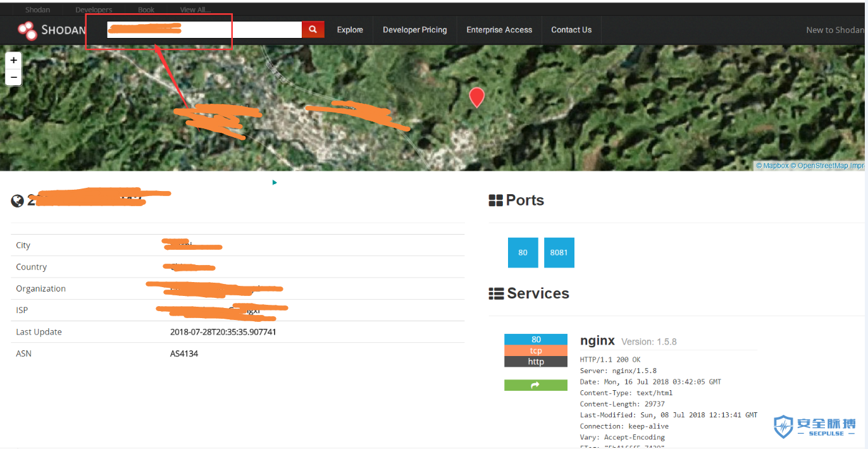The width and height of the screenshot is (868, 449).
Task: Zoom out on the map
Action: (x=13, y=77)
